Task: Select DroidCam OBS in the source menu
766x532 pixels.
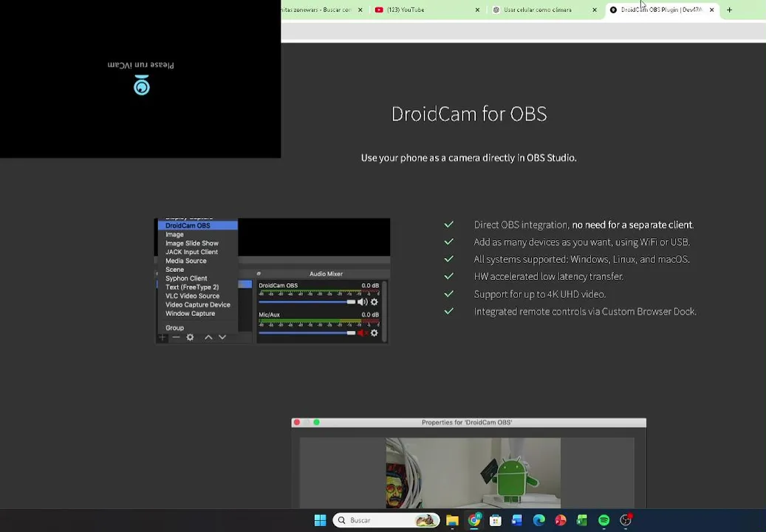Action: pyautogui.click(x=198, y=225)
